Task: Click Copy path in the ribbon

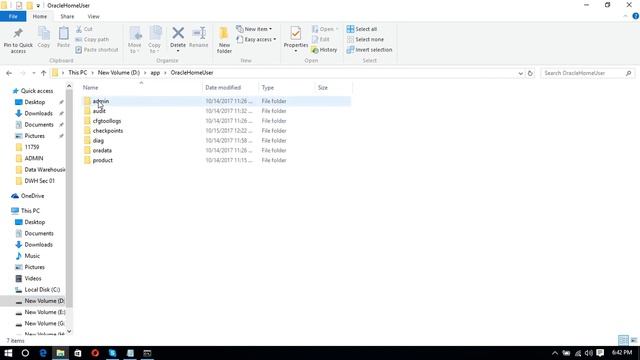Action: tap(92, 40)
